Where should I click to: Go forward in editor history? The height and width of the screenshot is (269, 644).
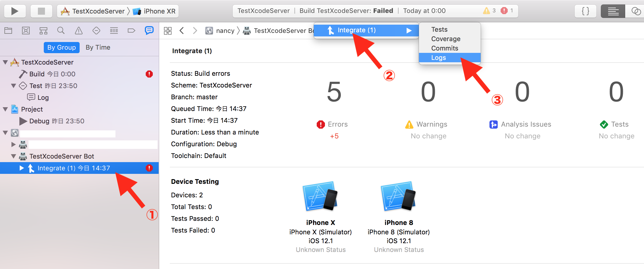click(x=195, y=31)
